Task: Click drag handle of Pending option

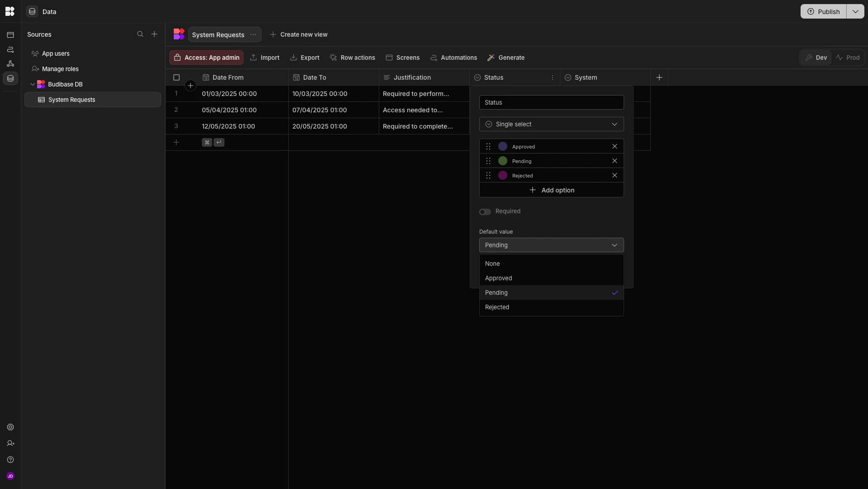Action: pos(488,161)
